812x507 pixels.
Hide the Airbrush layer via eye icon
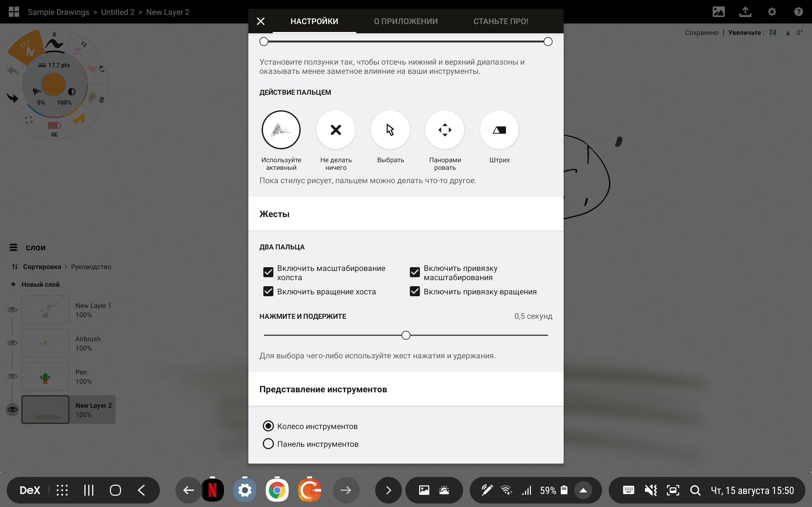[x=12, y=343]
